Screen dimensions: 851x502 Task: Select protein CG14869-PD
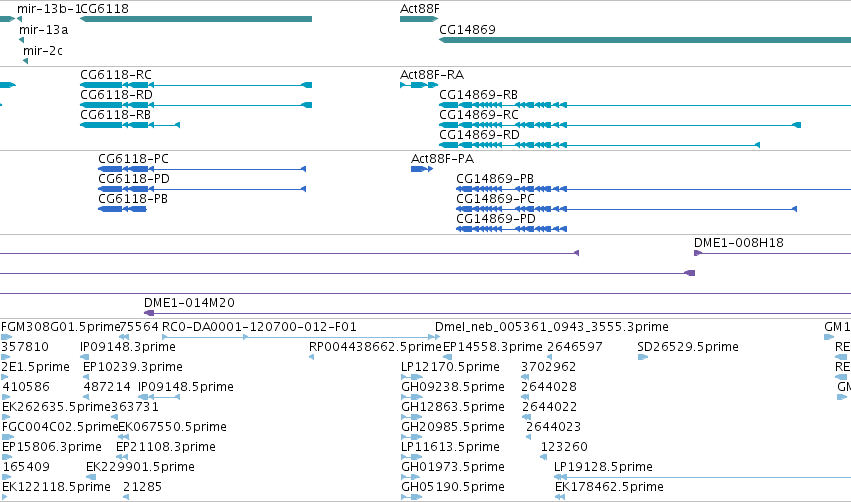511,229
